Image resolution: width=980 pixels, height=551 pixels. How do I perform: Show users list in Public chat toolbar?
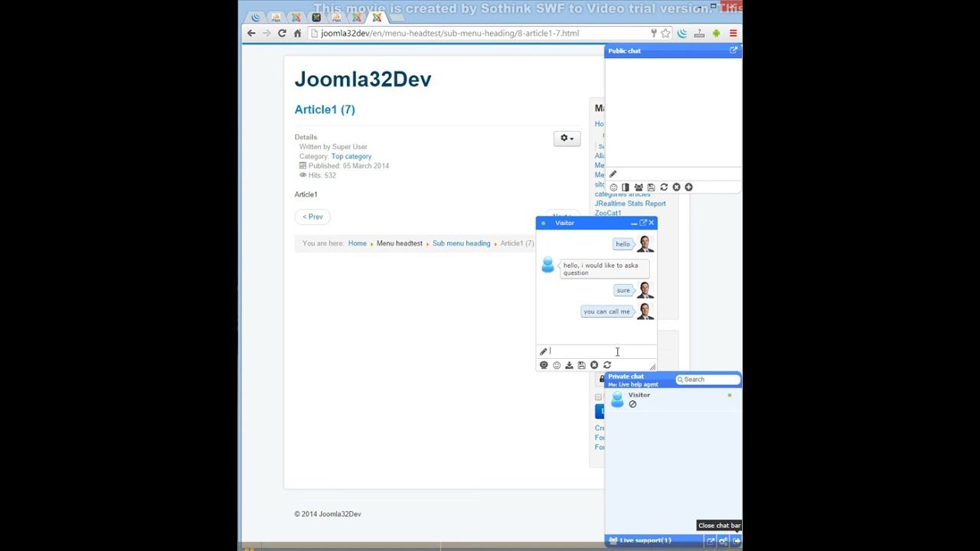pos(639,187)
